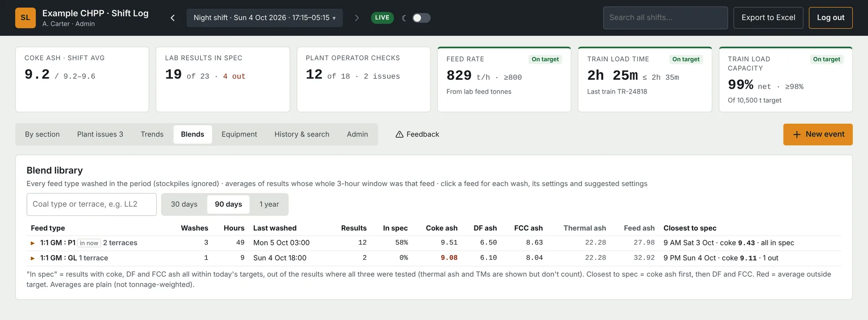
Task: Click the FCC ash column header
Action: pyautogui.click(x=528, y=228)
